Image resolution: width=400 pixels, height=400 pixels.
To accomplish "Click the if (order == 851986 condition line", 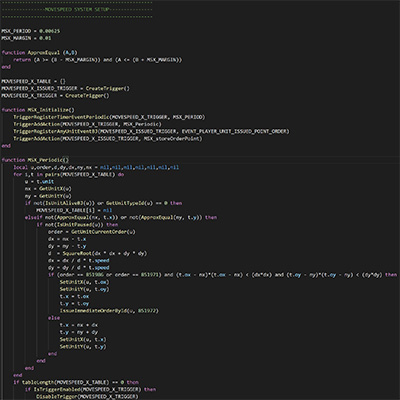I will click(222, 275).
